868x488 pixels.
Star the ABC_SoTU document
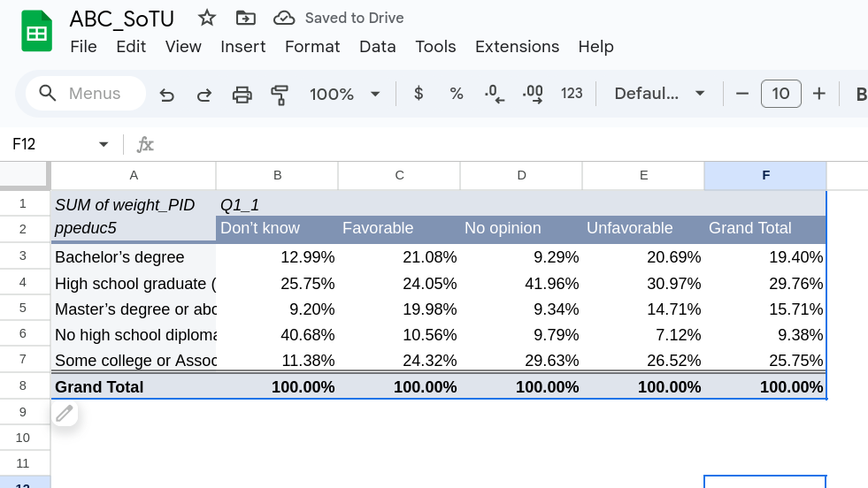207,18
